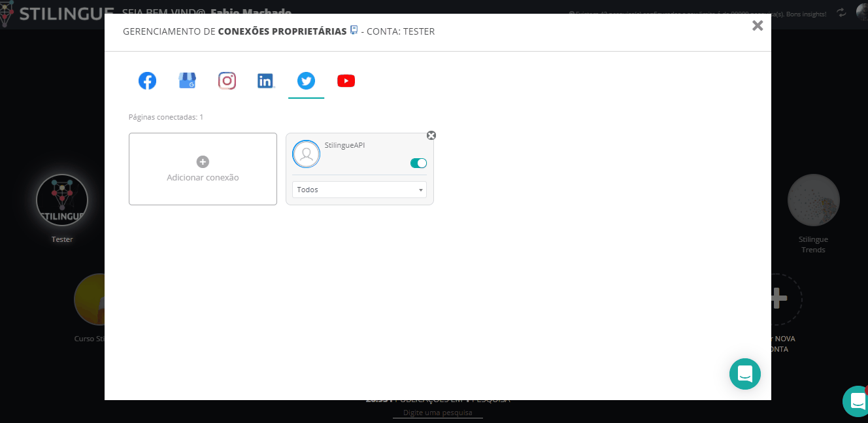The height and width of the screenshot is (423, 868).
Task: Open the Google My Business tab
Action: tap(187, 81)
